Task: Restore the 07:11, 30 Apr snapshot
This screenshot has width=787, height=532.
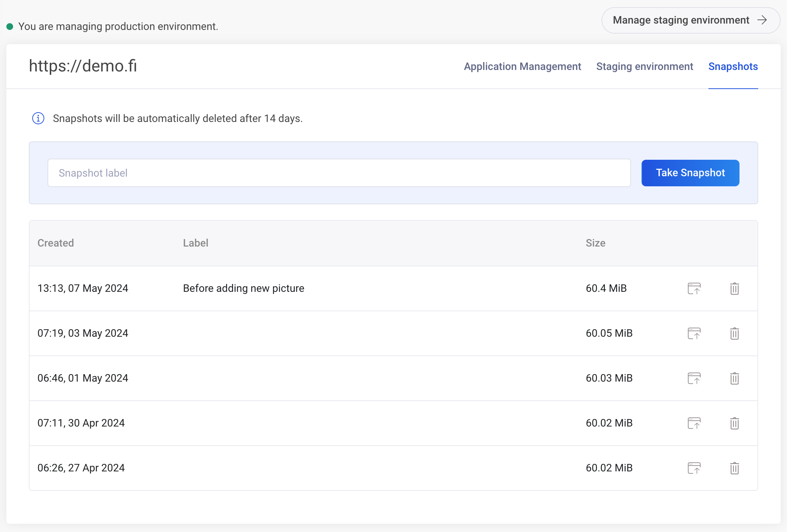Action: (694, 423)
